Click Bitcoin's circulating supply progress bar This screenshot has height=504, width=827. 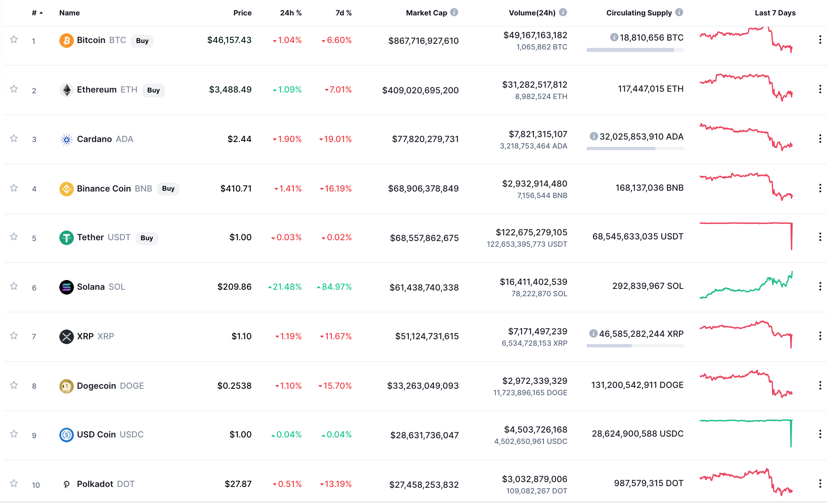pos(635,50)
